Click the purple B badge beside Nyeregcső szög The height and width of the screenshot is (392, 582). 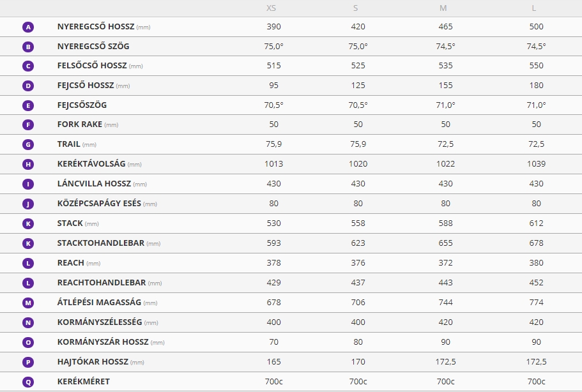pos(28,47)
